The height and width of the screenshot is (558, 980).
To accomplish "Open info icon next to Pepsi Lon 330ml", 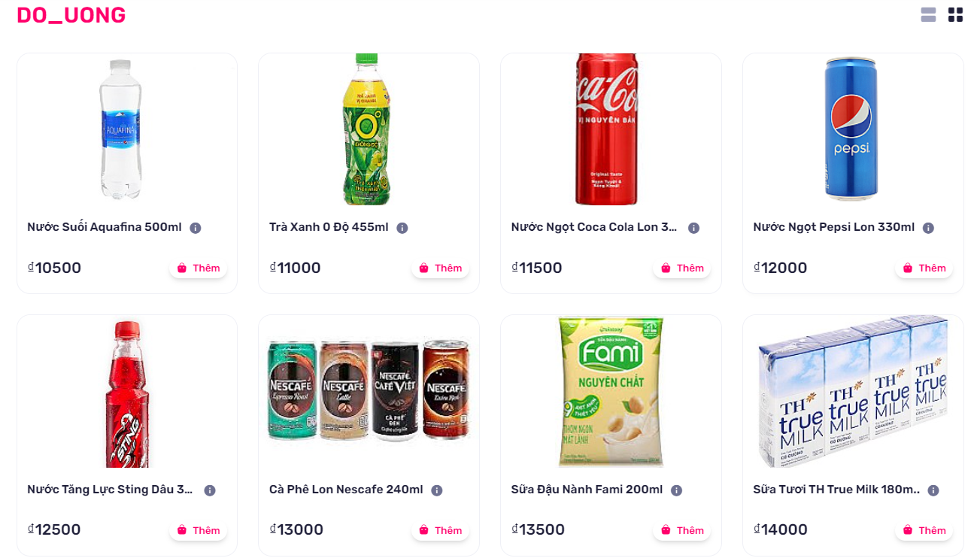I will click(928, 228).
